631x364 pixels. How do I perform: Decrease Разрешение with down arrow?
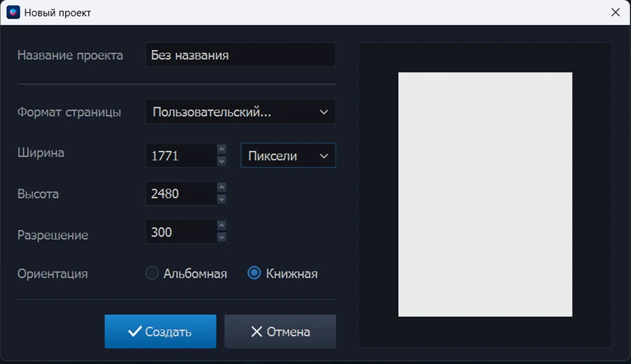pos(221,238)
